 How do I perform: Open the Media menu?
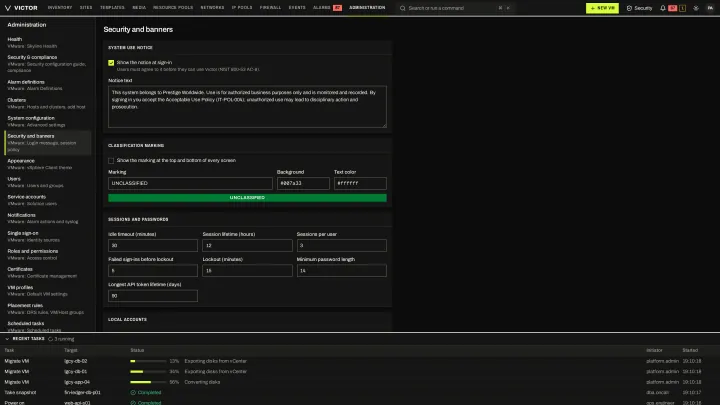(x=139, y=8)
